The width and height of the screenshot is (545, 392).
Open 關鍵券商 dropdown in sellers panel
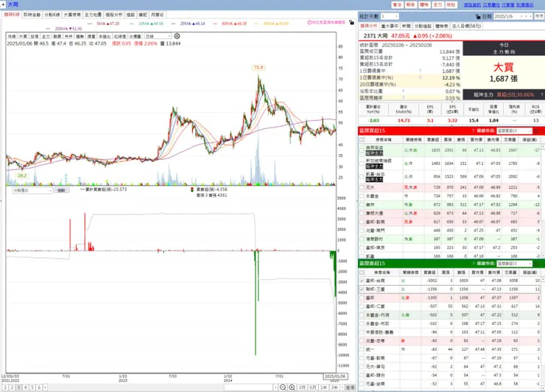tap(514, 264)
